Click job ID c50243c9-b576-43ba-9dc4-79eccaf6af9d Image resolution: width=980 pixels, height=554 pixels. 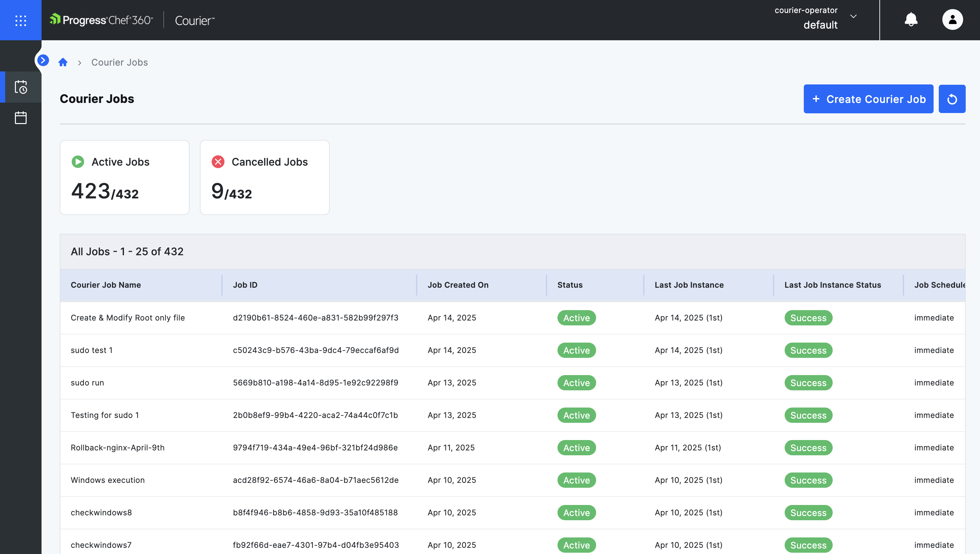tap(316, 350)
